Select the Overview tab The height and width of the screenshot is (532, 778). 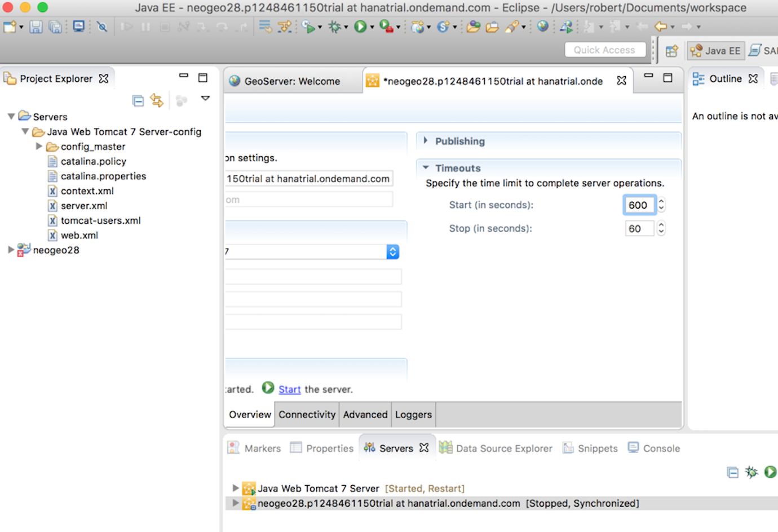(250, 415)
